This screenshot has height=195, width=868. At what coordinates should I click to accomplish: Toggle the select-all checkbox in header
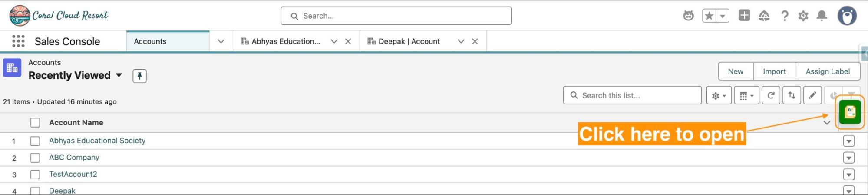pyautogui.click(x=35, y=123)
